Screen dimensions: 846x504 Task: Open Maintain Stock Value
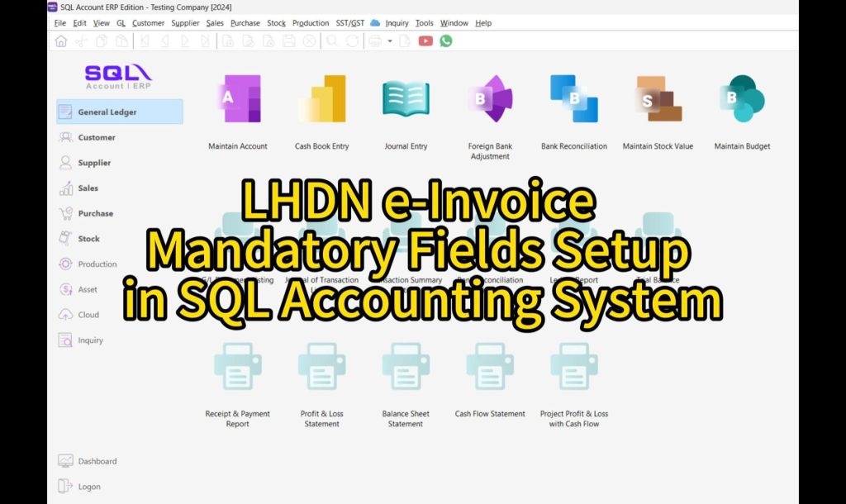pyautogui.click(x=658, y=112)
